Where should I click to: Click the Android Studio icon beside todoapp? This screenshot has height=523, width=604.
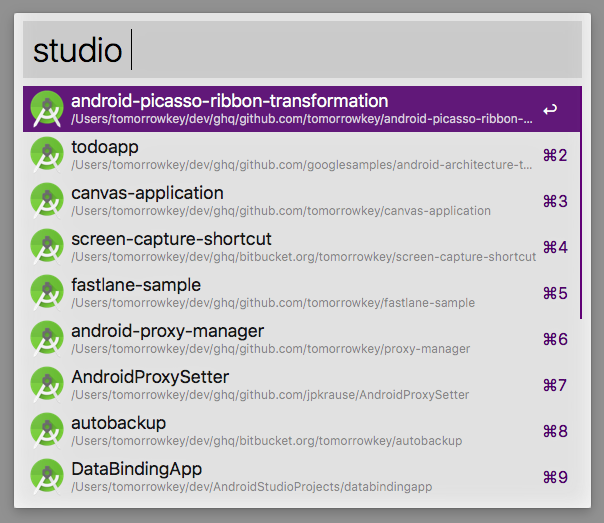click(46, 155)
